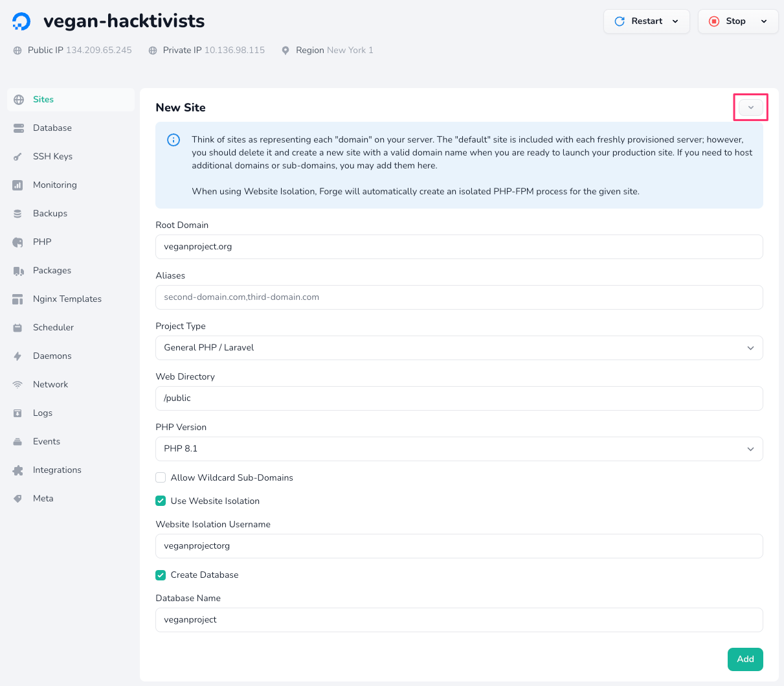The image size is (784, 686).
Task: Uncheck the Create Database checkbox
Action: click(x=161, y=575)
